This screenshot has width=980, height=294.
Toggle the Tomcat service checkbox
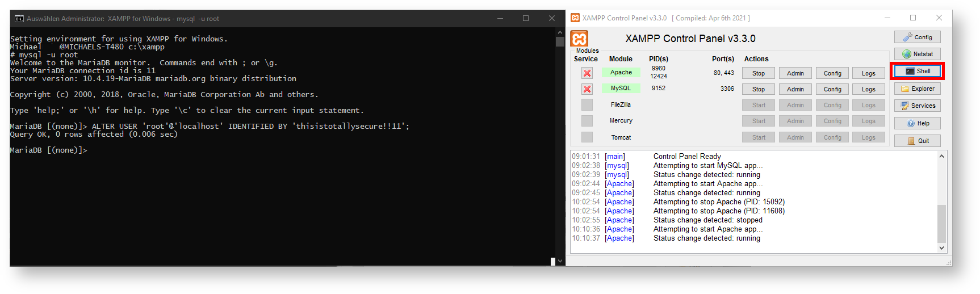click(587, 137)
